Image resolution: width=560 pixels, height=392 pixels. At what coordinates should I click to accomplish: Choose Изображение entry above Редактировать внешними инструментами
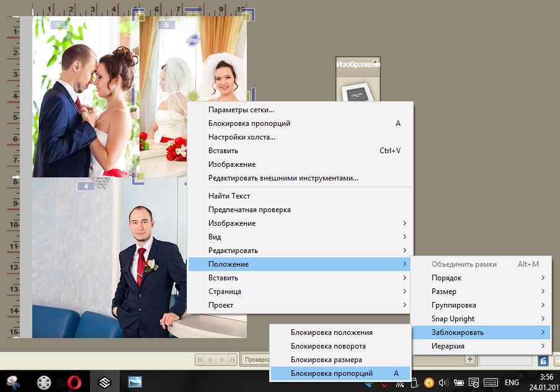coord(300,164)
